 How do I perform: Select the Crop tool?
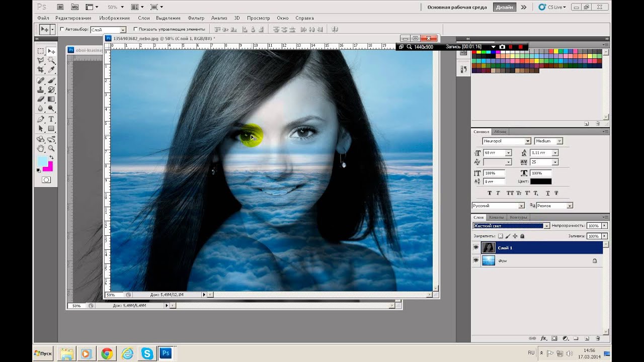[x=41, y=70]
